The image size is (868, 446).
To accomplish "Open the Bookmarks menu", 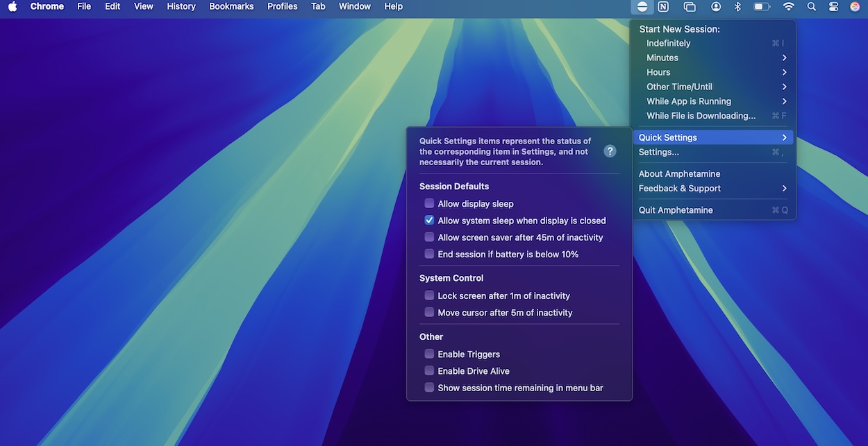I will 232,6.
